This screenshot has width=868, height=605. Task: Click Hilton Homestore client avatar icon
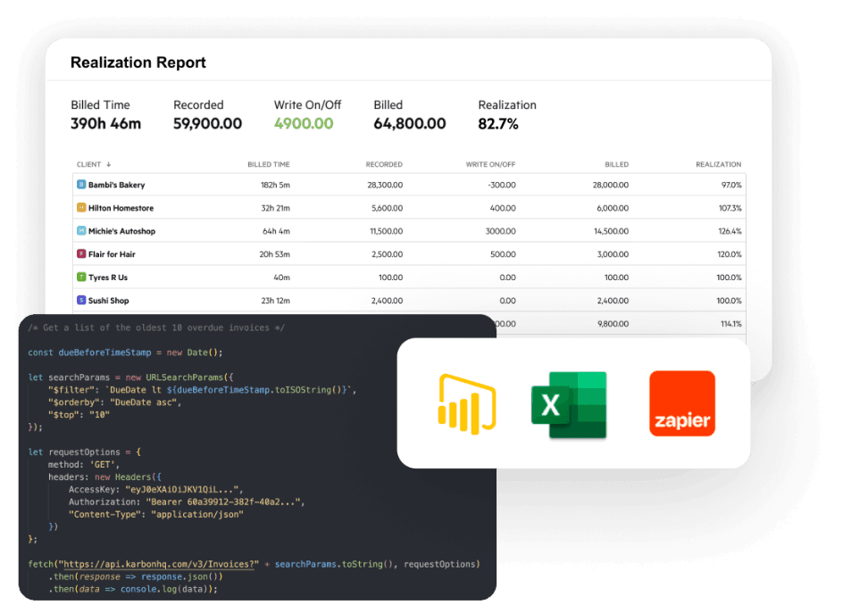point(80,208)
